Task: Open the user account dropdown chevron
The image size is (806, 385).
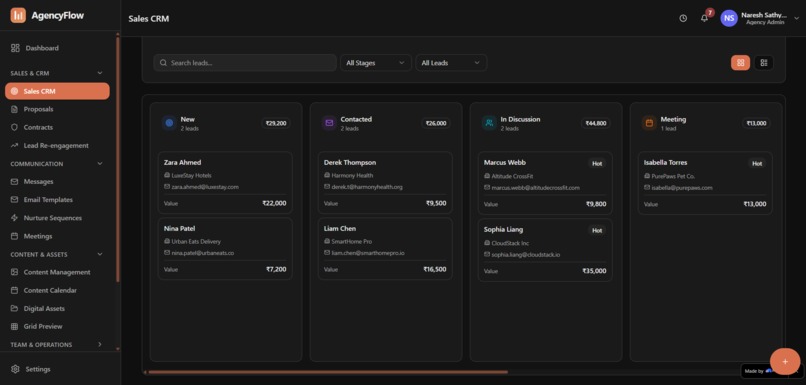Action: (797, 19)
